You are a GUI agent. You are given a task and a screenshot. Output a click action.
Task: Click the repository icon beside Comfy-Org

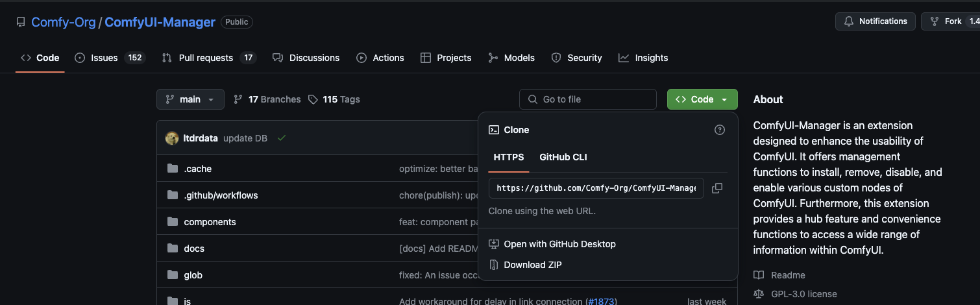pyautogui.click(x=21, y=22)
